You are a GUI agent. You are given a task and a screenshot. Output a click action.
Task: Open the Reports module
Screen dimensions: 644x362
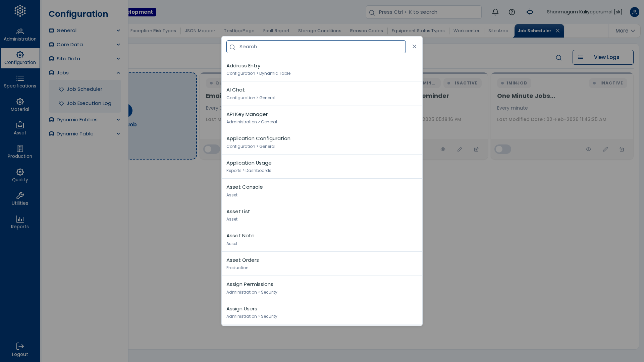tap(20, 223)
